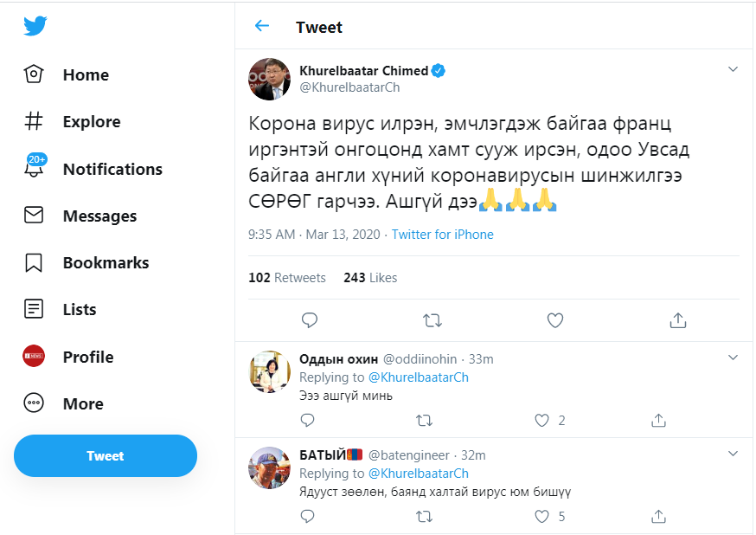The width and height of the screenshot is (756, 535).
Task: Share the main tweet
Action: tap(678, 320)
